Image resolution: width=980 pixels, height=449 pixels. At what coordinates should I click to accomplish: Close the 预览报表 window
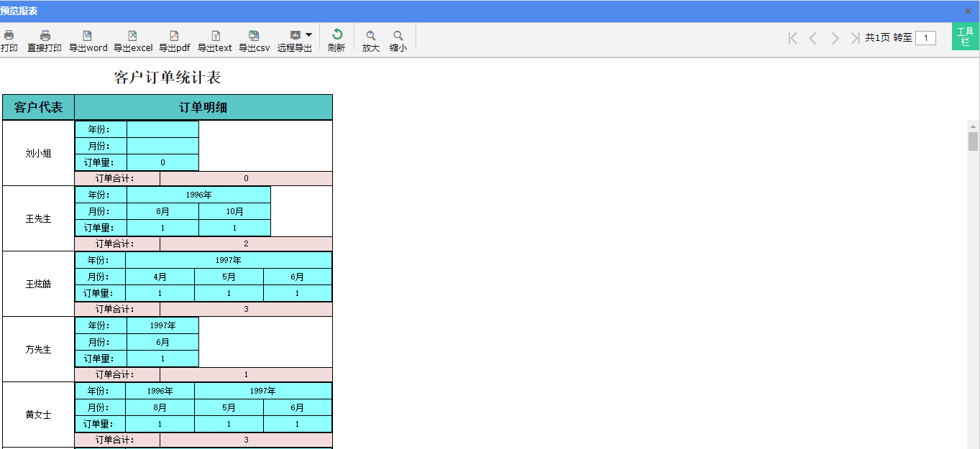[968, 11]
